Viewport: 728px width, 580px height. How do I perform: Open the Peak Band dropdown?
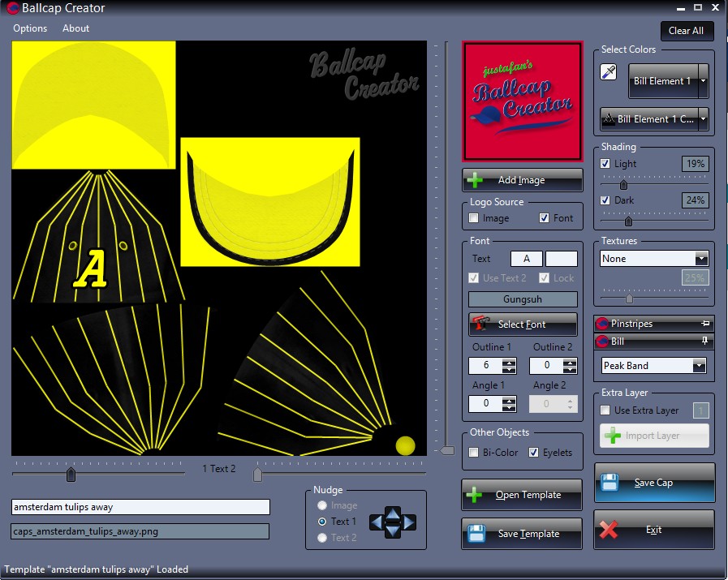pyautogui.click(x=699, y=366)
